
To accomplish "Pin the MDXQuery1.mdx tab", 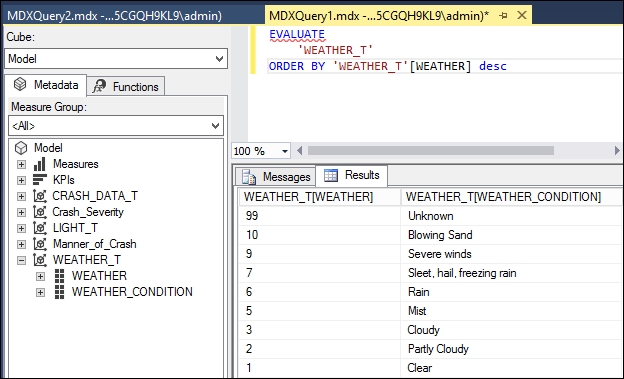I will 503,16.
